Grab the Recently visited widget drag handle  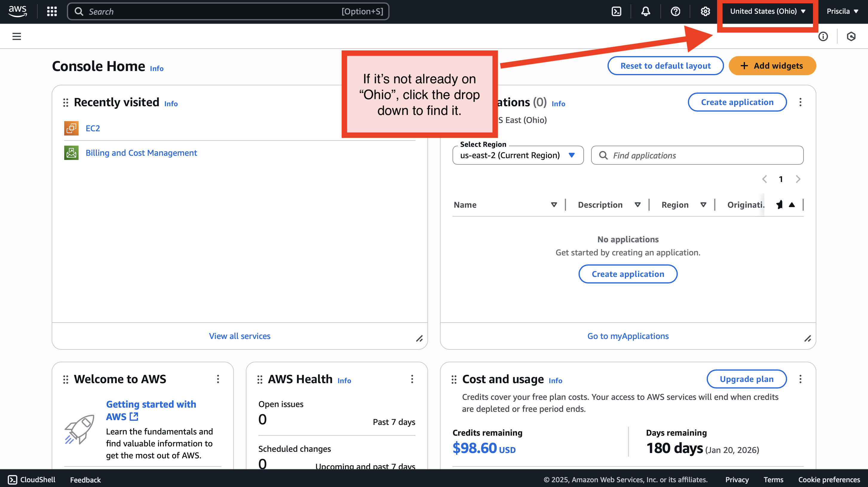click(x=66, y=103)
